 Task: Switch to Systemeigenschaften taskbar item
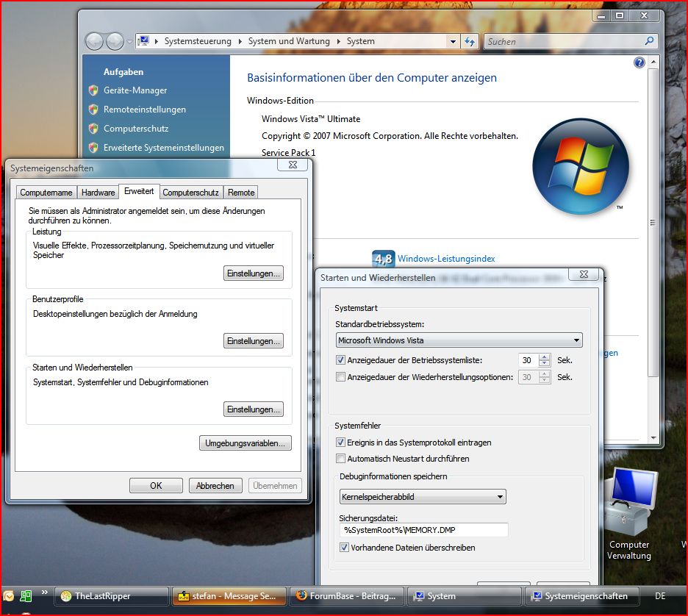(x=582, y=596)
